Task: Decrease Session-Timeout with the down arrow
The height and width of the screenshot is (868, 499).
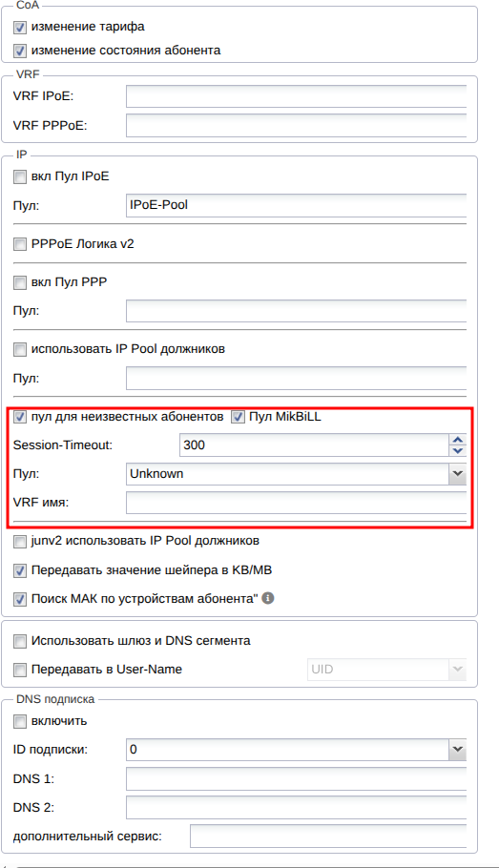Action: [x=457, y=450]
